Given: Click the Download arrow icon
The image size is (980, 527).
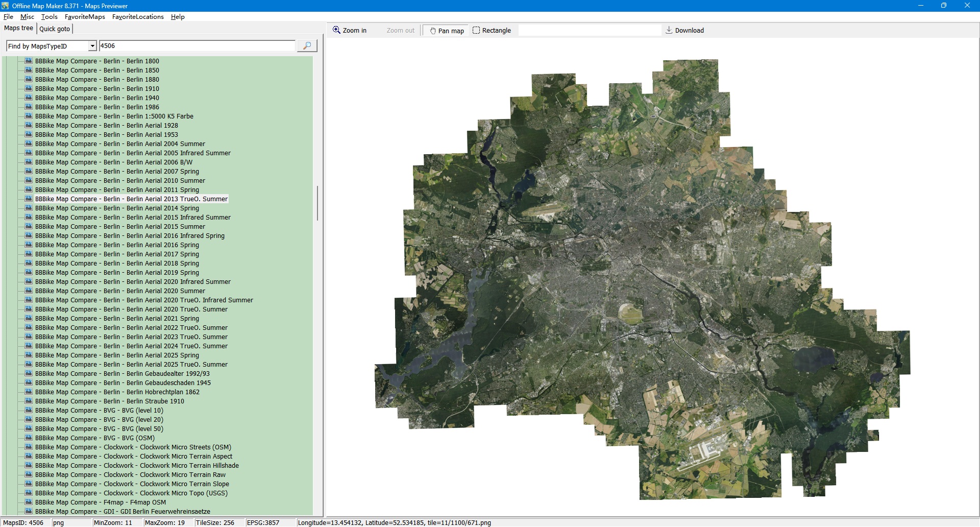Looking at the screenshot, I should coord(669,30).
